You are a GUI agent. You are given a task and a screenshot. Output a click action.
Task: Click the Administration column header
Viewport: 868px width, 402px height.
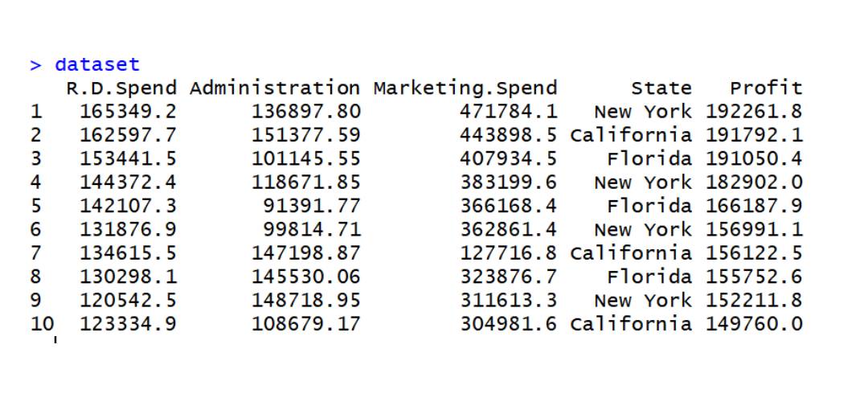[275, 88]
